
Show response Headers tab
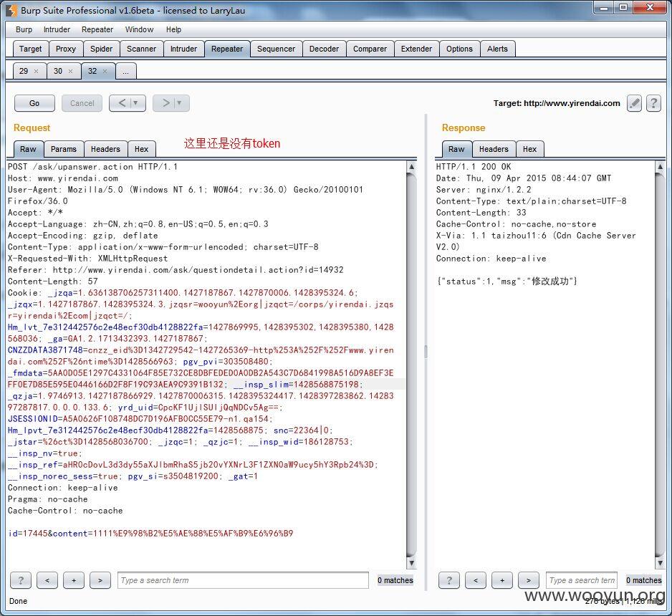click(494, 149)
